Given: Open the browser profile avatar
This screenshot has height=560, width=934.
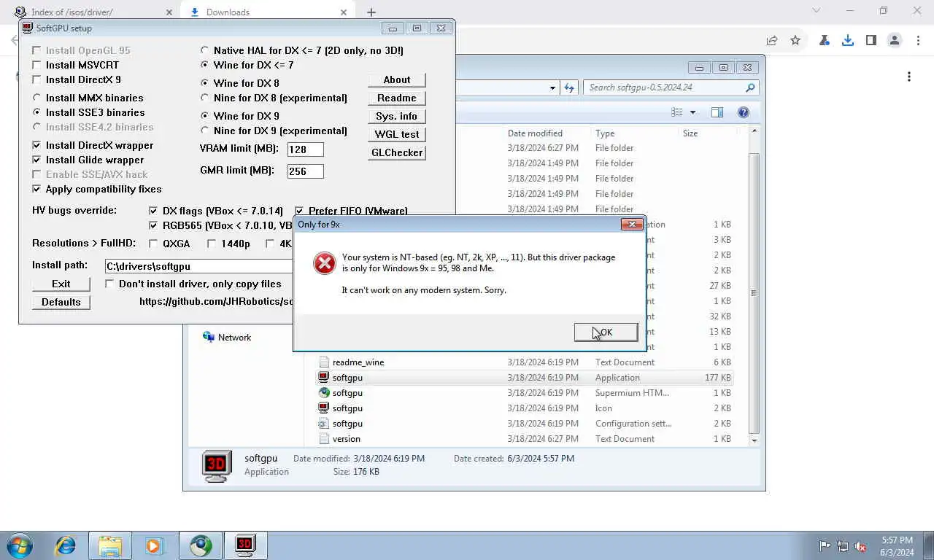Looking at the screenshot, I should 895,41.
